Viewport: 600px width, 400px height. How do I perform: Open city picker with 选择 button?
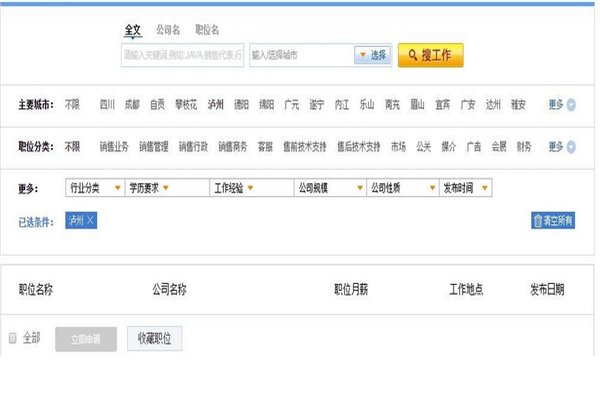pyautogui.click(x=372, y=55)
